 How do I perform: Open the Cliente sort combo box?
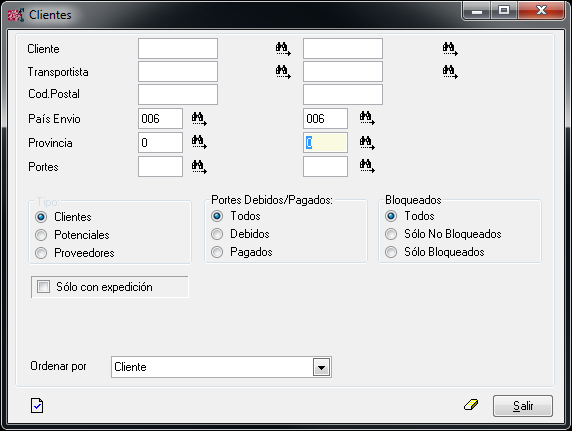point(221,367)
